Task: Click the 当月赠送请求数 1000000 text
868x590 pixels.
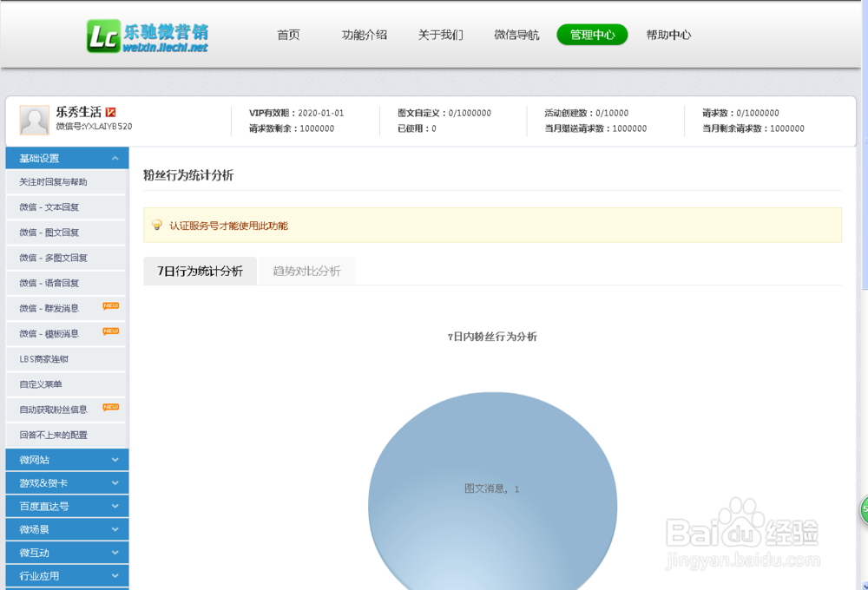Action: (595, 128)
